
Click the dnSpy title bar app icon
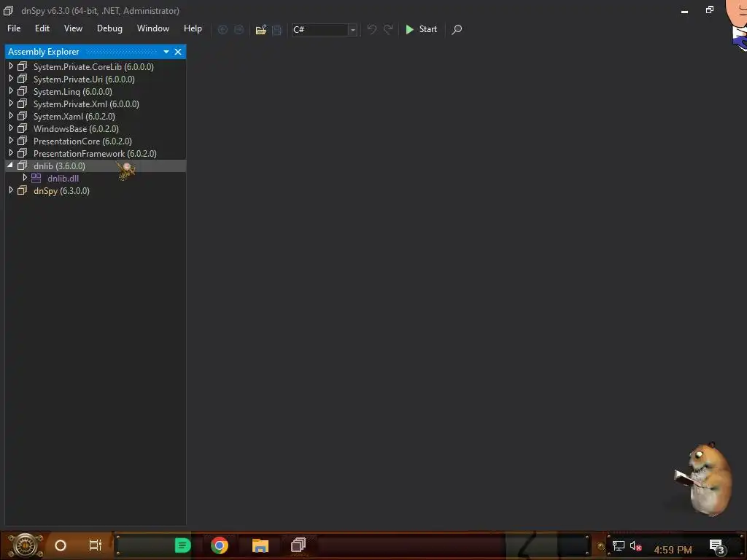click(x=9, y=10)
